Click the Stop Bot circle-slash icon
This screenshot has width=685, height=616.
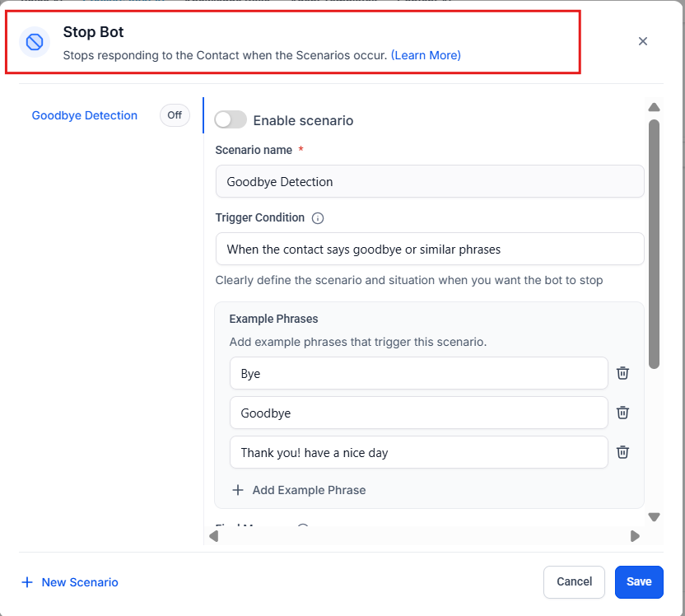click(x=35, y=41)
